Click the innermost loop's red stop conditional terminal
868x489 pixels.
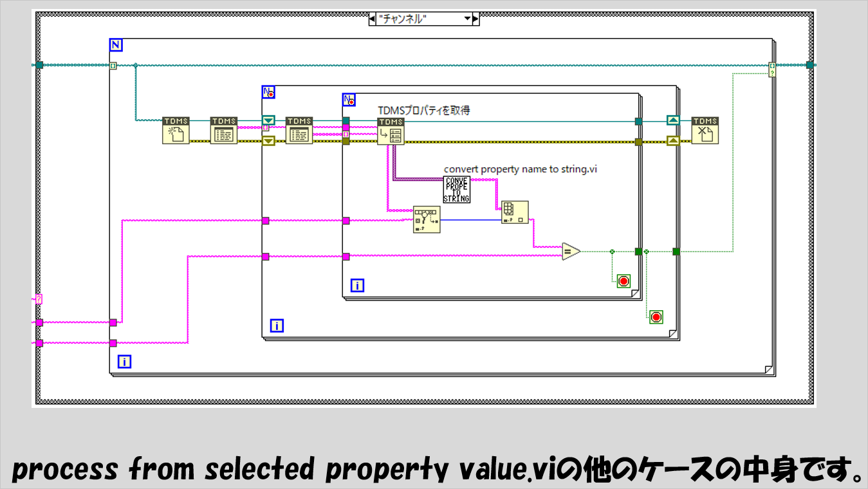pos(623,281)
